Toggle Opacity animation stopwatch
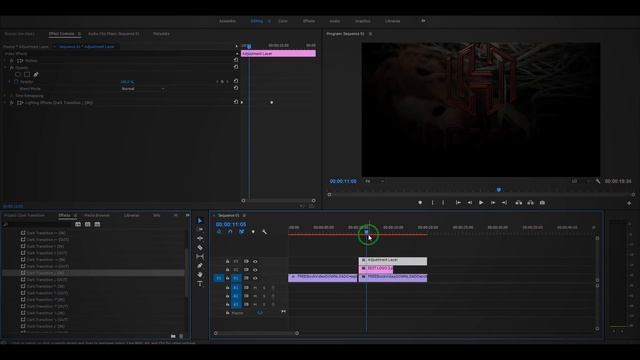Viewport: 640px width, 360px height. [x=16, y=82]
